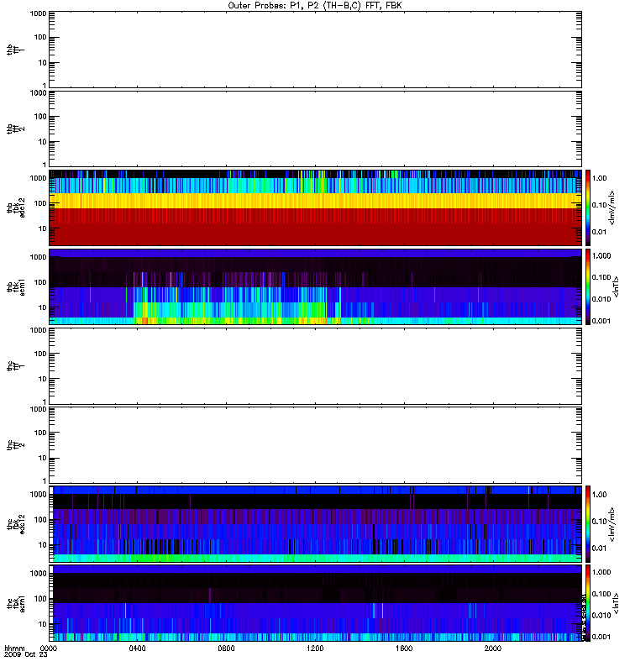Viewport: 630px width, 672px height.
Task: Click "1.000" on the thc scm1 colorbar scale
Action: [x=601, y=572]
